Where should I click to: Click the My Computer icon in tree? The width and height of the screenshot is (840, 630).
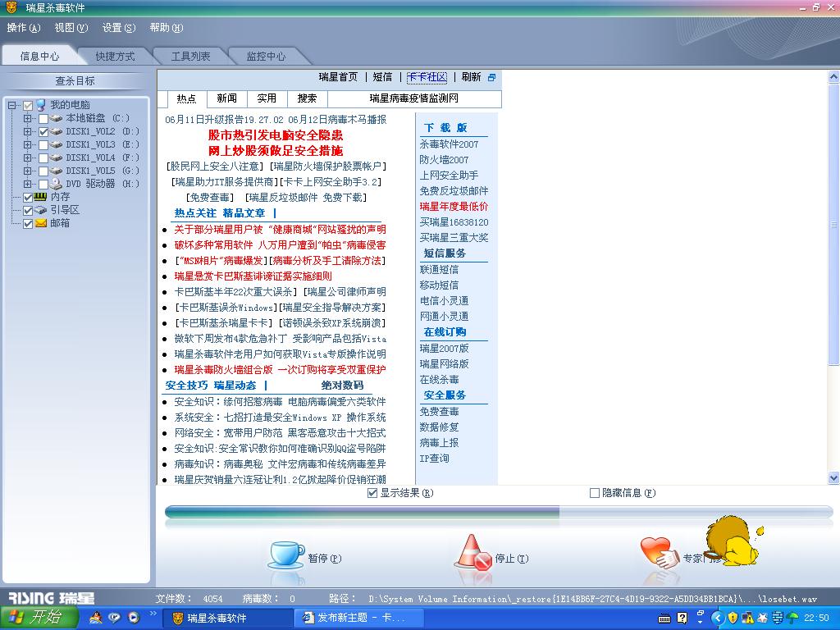click(x=40, y=105)
